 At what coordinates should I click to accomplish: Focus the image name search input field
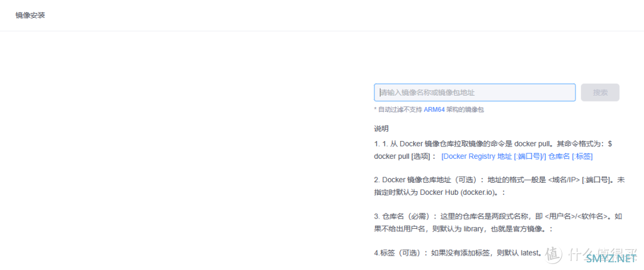pyautogui.click(x=475, y=93)
